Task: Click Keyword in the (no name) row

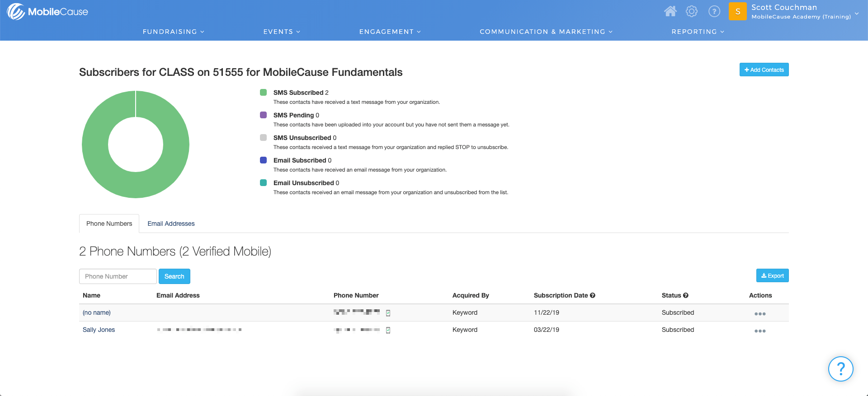Action: click(x=465, y=312)
